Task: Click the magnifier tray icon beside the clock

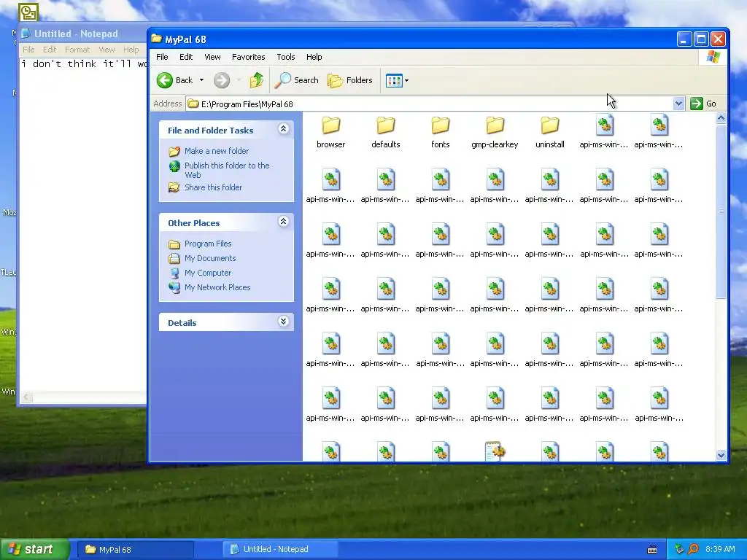Action: tap(693, 549)
